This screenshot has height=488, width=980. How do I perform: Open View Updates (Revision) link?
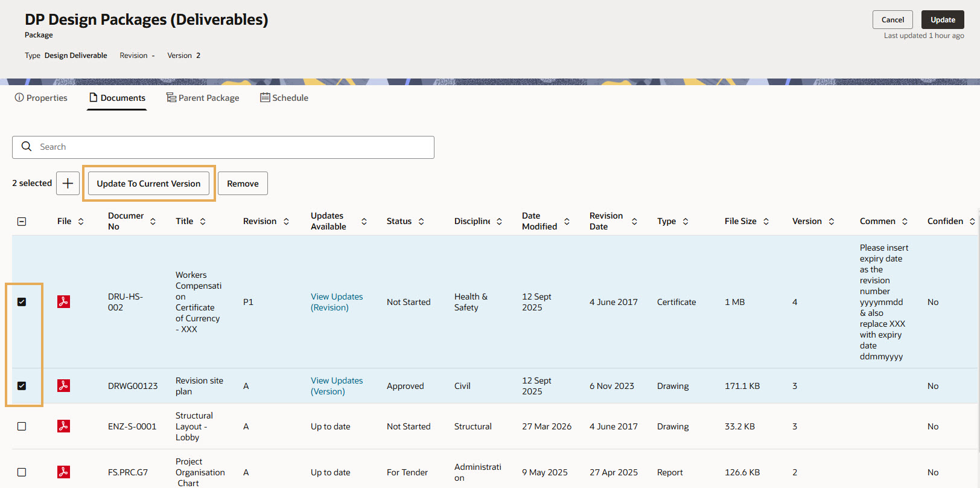tap(337, 302)
